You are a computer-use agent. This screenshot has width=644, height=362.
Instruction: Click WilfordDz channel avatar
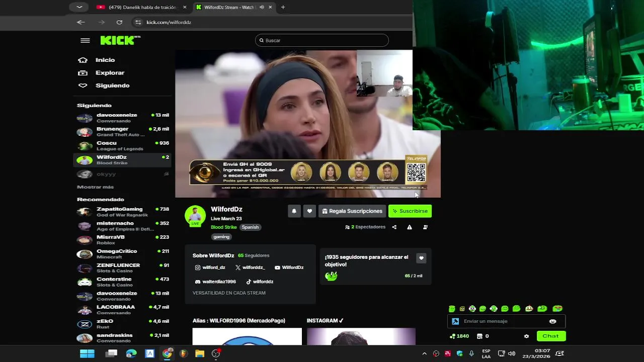pos(195,216)
